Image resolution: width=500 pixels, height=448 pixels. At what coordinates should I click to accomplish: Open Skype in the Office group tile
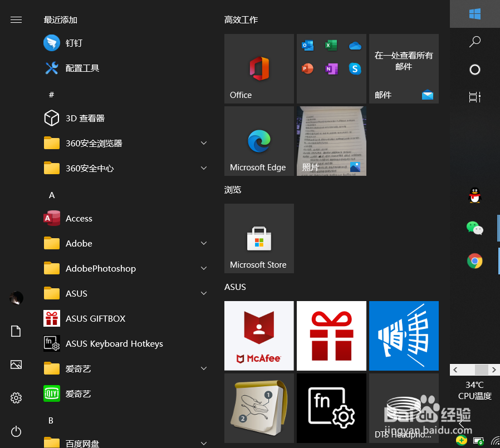[355, 68]
